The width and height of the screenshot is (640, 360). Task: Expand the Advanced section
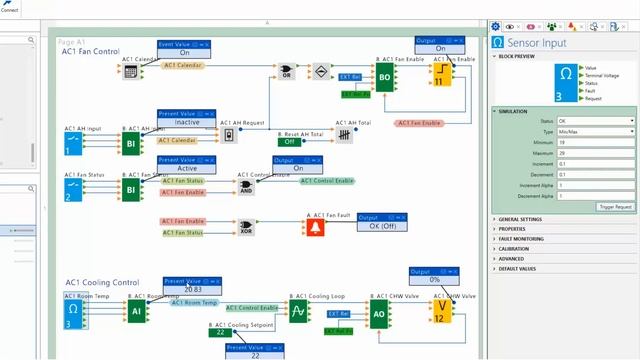[x=495, y=259]
